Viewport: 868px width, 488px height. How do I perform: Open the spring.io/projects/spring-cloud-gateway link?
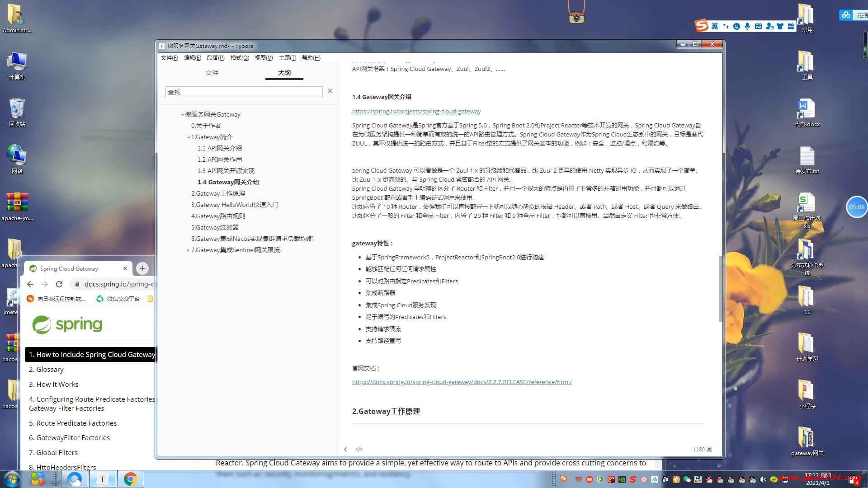point(416,111)
